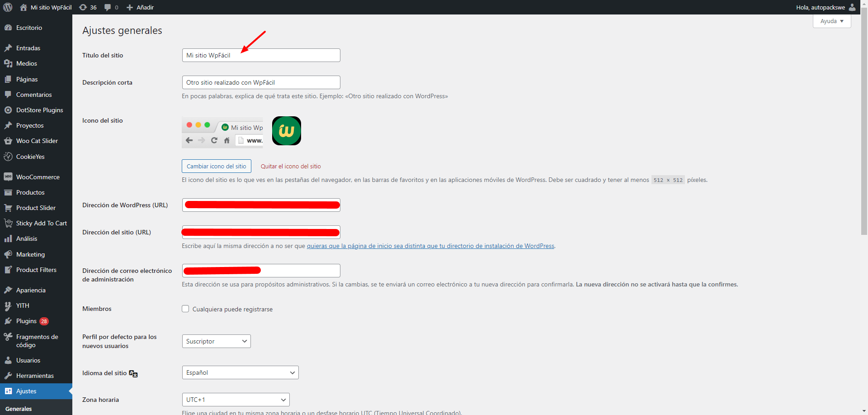The width and height of the screenshot is (868, 415).
Task: Click the Análisis bar chart icon
Action: pos(8,239)
